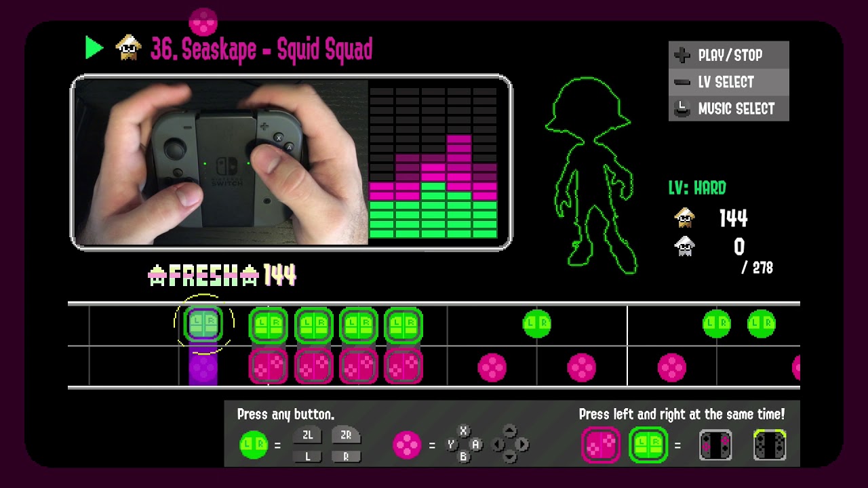The width and height of the screenshot is (868, 488).
Task: Click the pink circle icon in the legend
Action: [407, 445]
